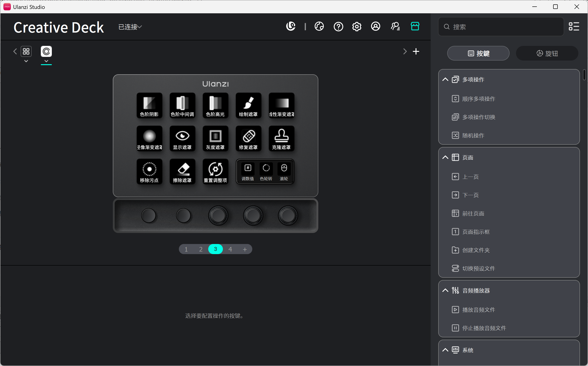This screenshot has width=588, height=366.
Task: Choose the 切换预设文件 action
Action: click(x=473, y=268)
